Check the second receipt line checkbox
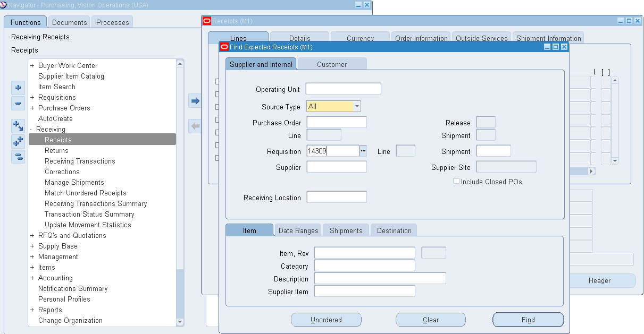 (217, 94)
